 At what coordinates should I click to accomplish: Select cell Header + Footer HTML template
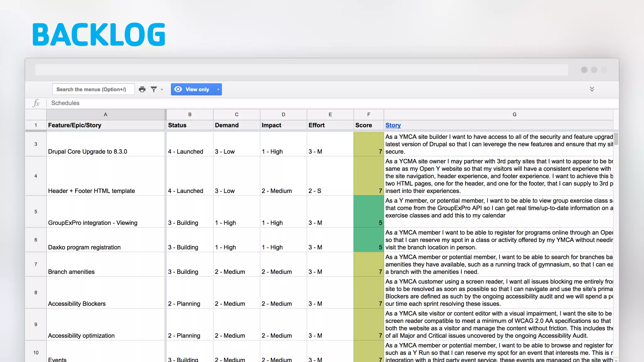[106, 176]
